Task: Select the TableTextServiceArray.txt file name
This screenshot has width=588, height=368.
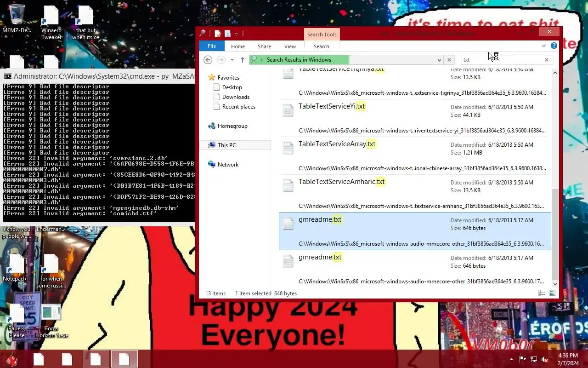Action: (x=337, y=144)
